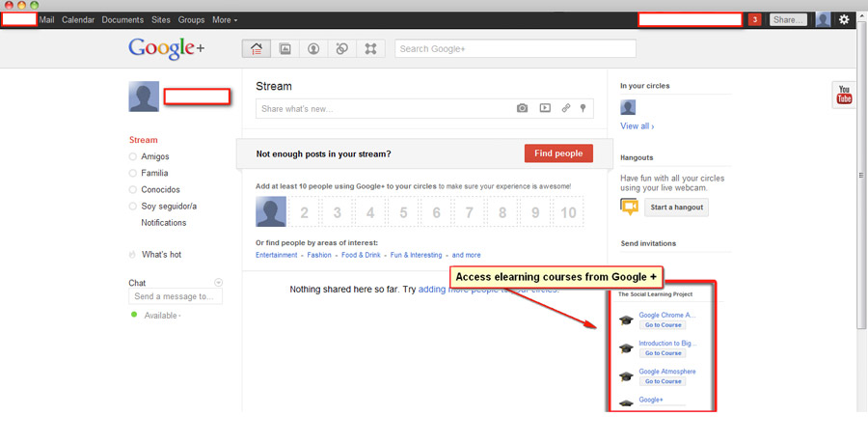Viewport: 868px width, 444px height.
Task: Click the Share what's new box
Action: point(424,109)
